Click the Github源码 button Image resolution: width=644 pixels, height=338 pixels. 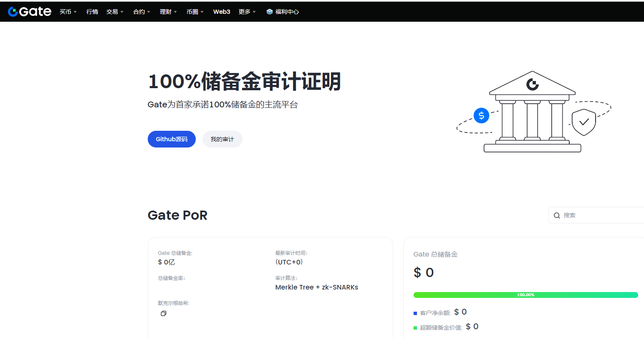point(172,139)
